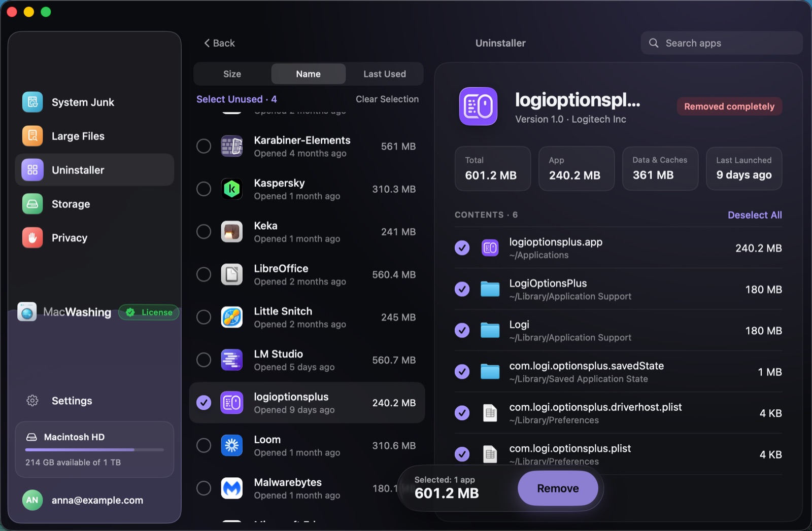This screenshot has width=812, height=531.
Task: Tick the LibreOffice selection circle
Action: click(204, 274)
